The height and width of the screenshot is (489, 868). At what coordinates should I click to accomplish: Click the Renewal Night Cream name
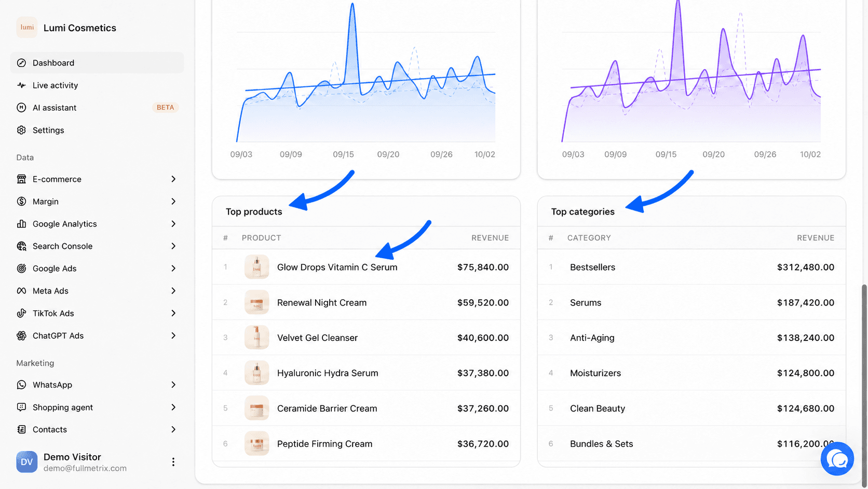coord(322,302)
